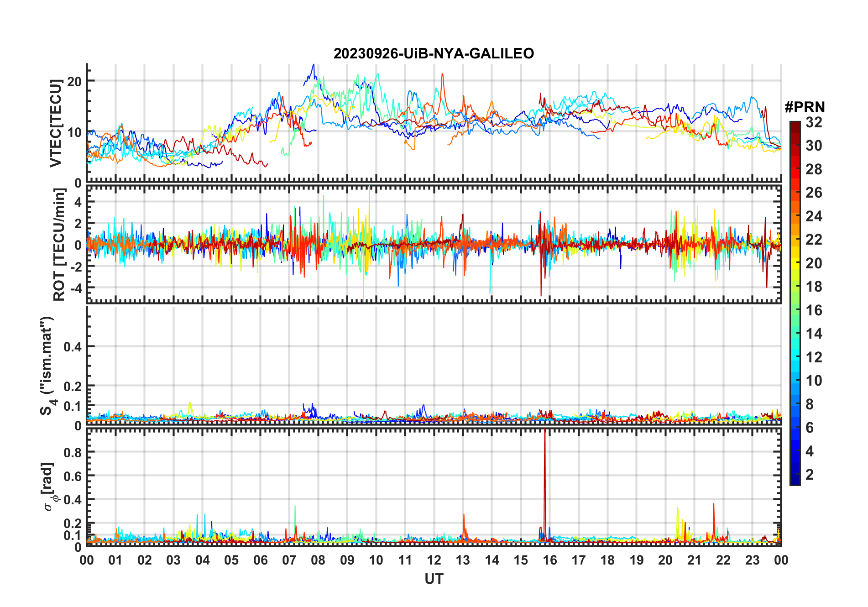Choose PRN colorbar tick label 8
This screenshot has width=868, height=607.
pyautogui.click(x=810, y=404)
